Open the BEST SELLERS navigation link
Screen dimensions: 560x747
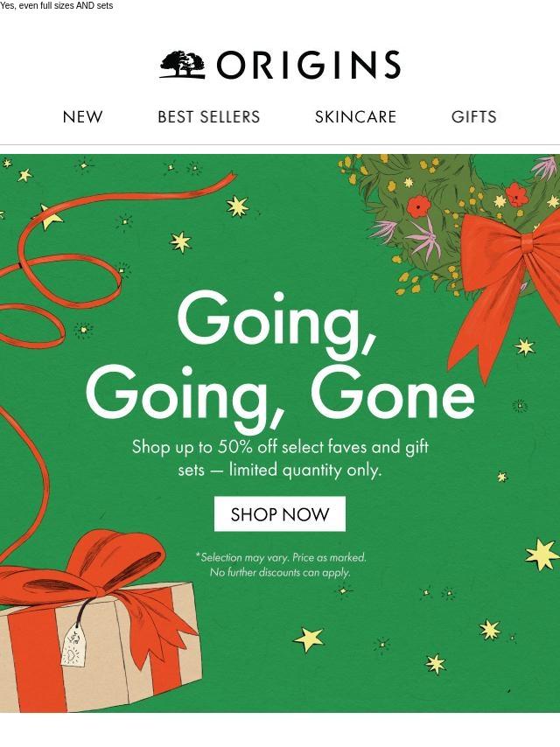209,116
